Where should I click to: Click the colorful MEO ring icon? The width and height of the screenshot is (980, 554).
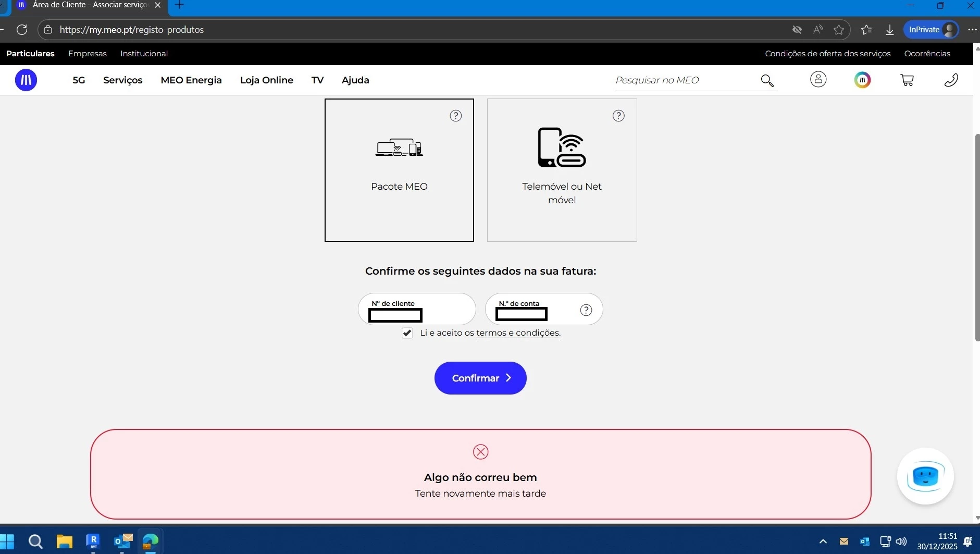[x=862, y=80]
